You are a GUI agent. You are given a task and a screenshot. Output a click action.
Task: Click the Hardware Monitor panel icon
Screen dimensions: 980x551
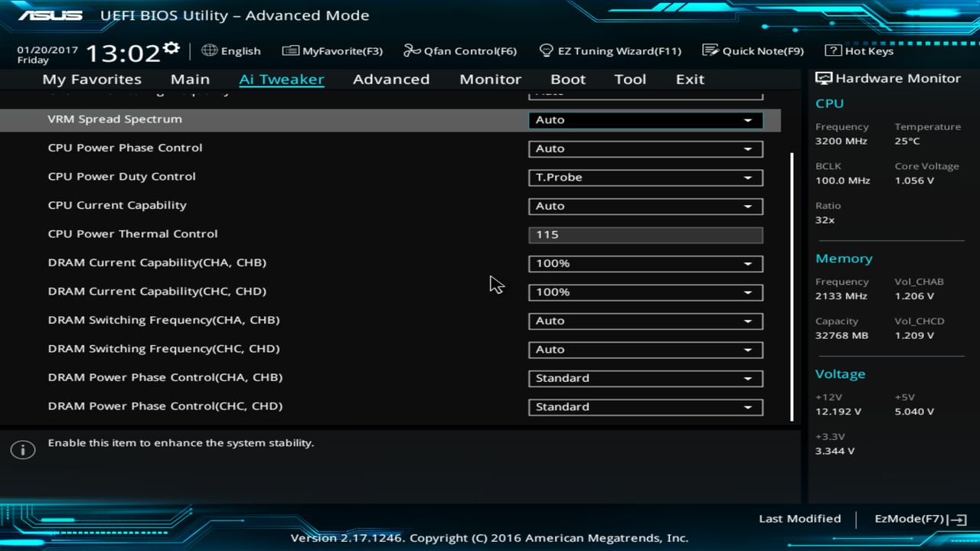(823, 77)
